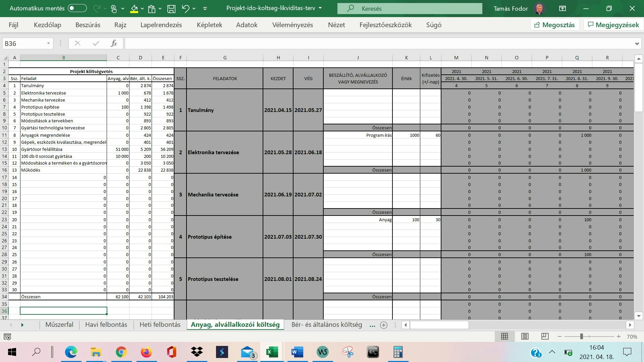Click the zoom in plus button
The image size is (644, 362).
619,337
